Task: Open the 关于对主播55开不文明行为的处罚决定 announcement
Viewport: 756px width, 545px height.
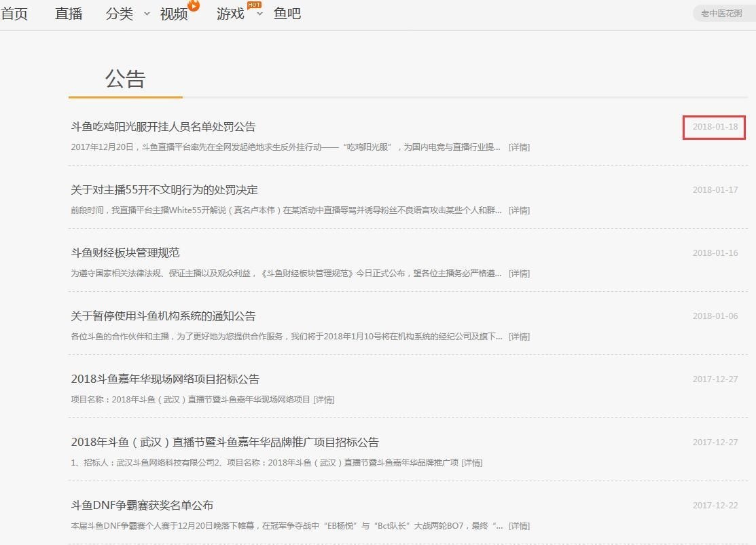Action: click(x=164, y=190)
